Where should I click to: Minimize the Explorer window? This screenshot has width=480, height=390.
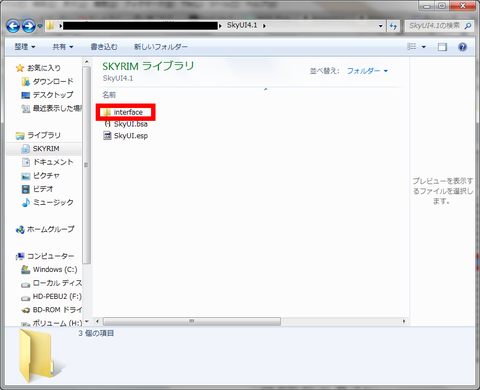coord(427,6)
